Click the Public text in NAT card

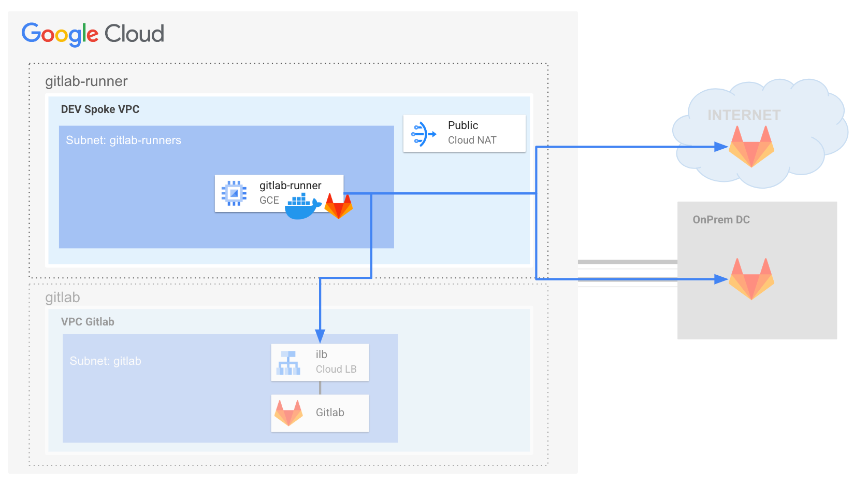pos(463,125)
